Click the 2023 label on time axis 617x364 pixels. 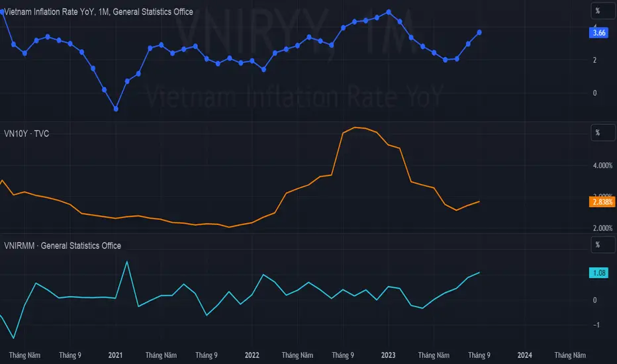point(388,355)
